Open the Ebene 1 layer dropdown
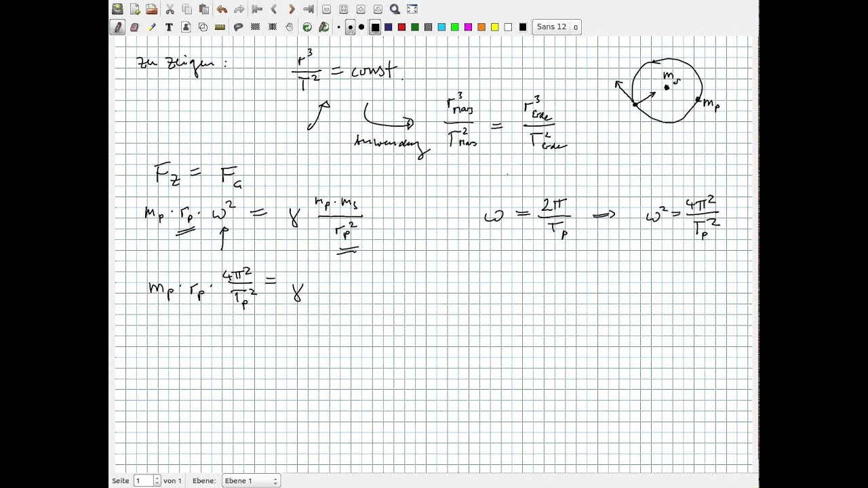 [250, 481]
